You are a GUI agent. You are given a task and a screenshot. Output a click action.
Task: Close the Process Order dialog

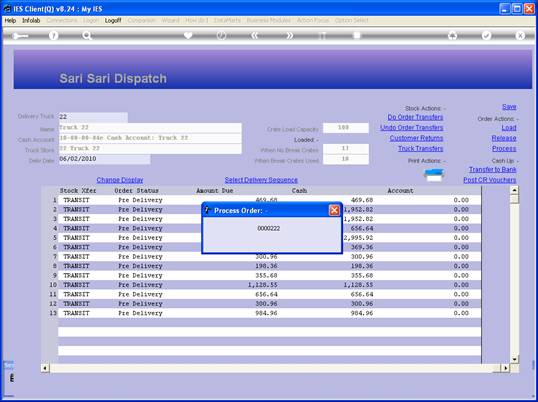point(334,210)
